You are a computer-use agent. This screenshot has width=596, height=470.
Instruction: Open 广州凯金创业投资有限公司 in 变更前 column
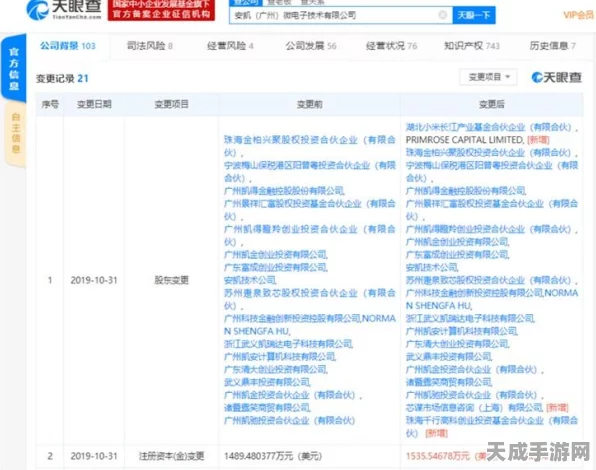[x=276, y=255]
